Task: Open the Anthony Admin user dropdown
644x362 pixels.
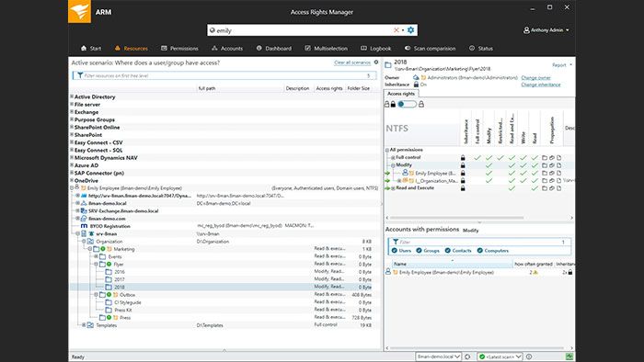Action: [x=546, y=30]
